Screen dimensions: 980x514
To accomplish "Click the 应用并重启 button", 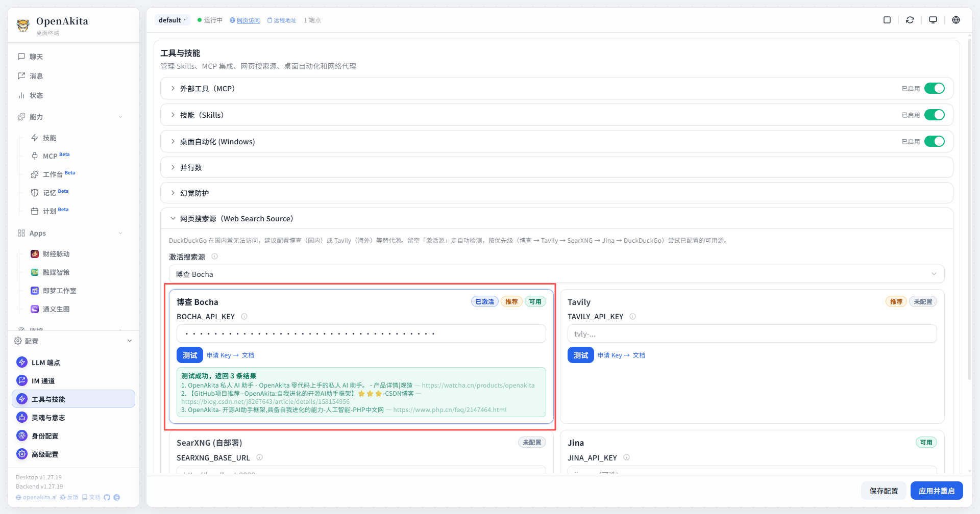I will [937, 491].
